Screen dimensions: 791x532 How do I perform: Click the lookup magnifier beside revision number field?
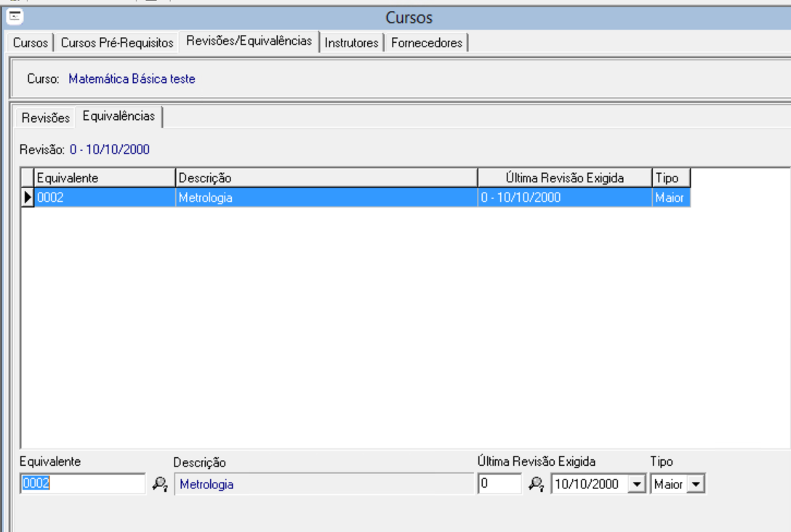point(536,484)
